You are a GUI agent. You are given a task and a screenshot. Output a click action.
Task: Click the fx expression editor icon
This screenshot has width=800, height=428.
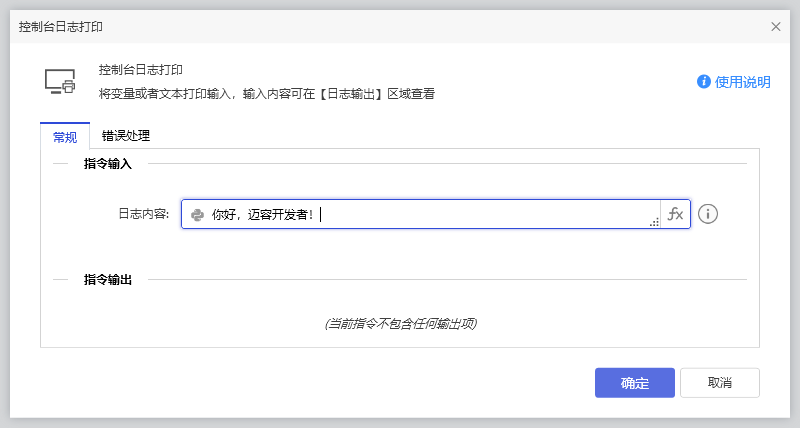(x=675, y=214)
